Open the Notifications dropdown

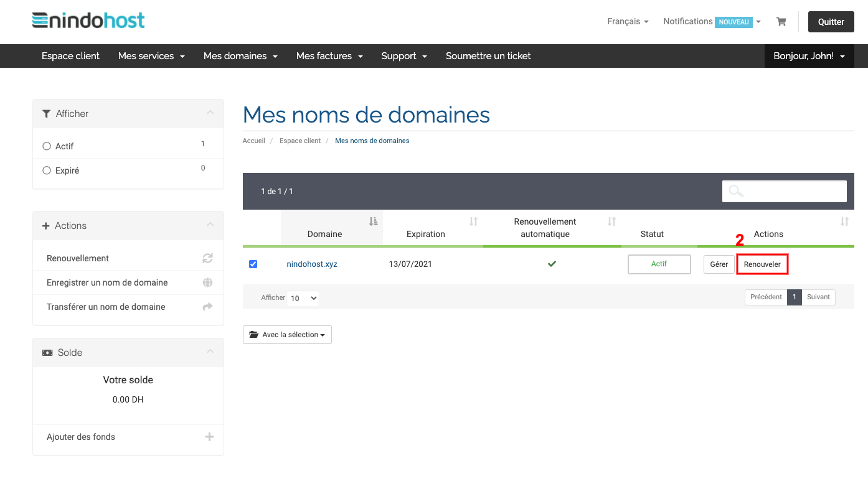coord(712,21)
